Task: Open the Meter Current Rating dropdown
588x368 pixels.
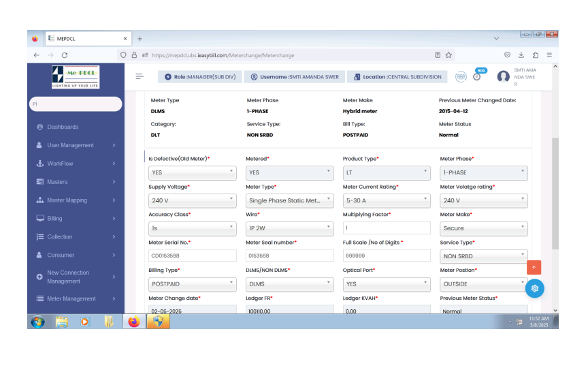Action: [387, 200]
